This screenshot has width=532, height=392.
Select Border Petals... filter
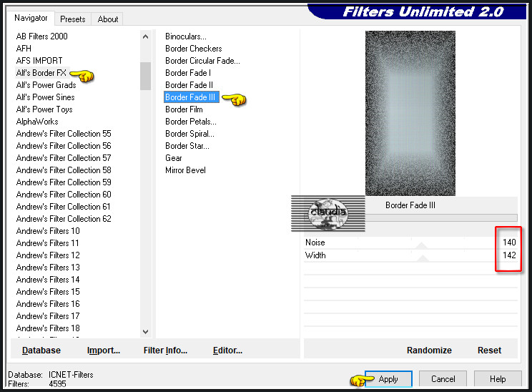pyautogui.click(x=191, y=122)
